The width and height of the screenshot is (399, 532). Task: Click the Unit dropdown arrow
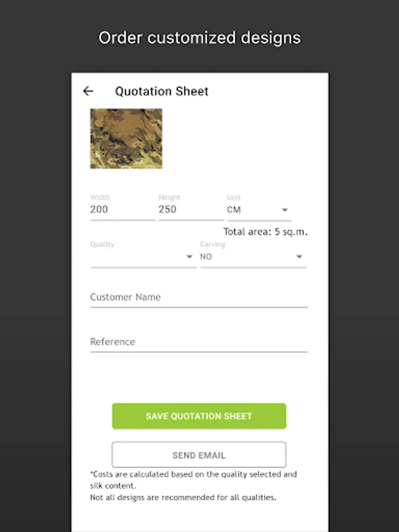pyautogui.click(x=284, y=210)
